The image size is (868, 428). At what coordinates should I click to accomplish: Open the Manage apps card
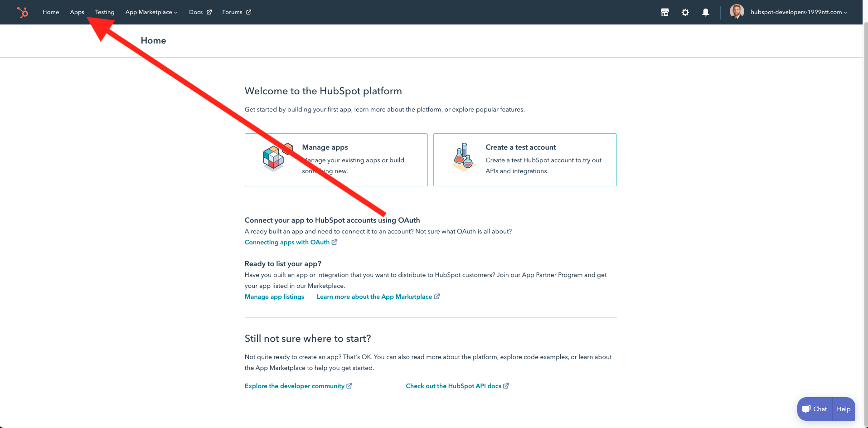click(x=336, y=160)
